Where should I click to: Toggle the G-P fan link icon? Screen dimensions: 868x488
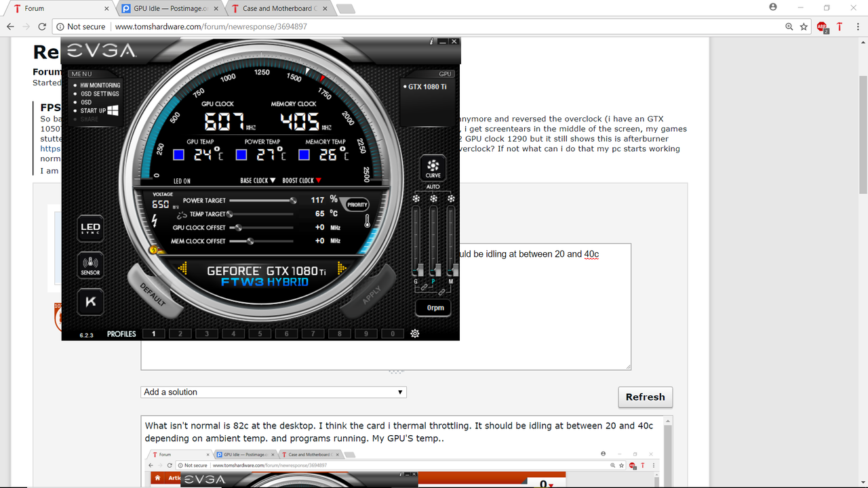pos(425,288)
